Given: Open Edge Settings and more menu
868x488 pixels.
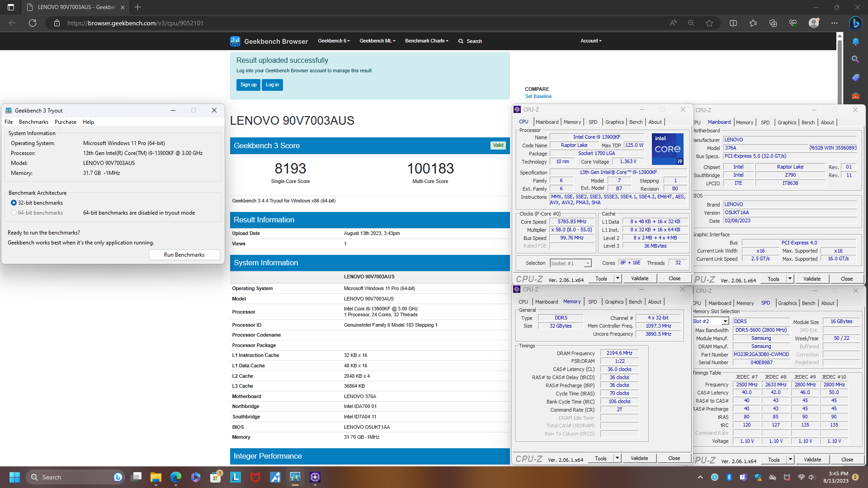Looking at the screenshot, I should click(x=835, y=23).
